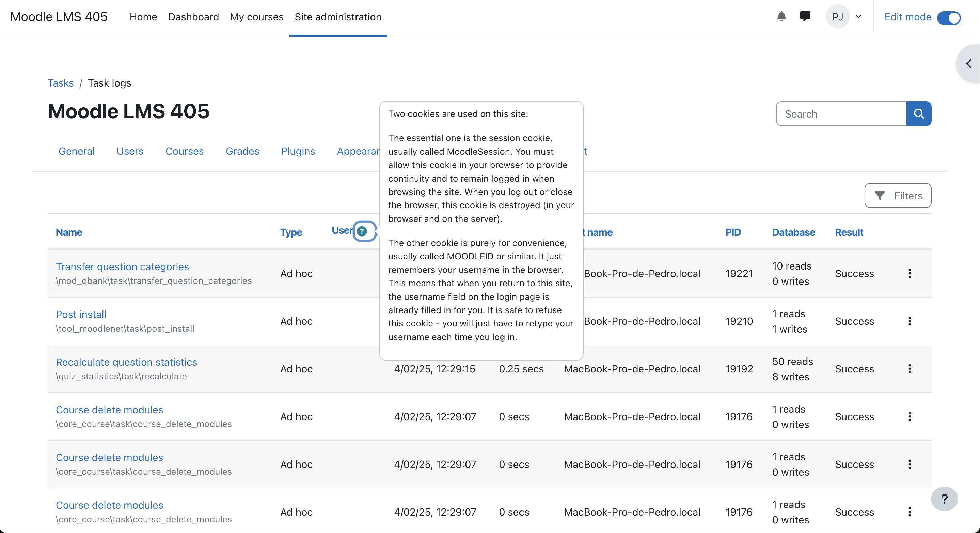Go to Dashboard in top navigation
980x533 pixels.
click(193, 17)
